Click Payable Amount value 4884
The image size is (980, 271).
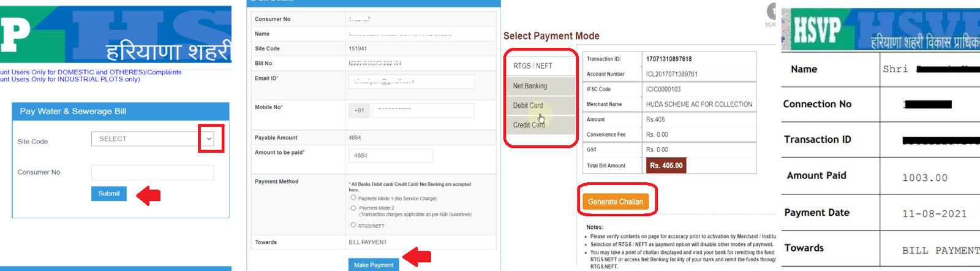(355, 138)
